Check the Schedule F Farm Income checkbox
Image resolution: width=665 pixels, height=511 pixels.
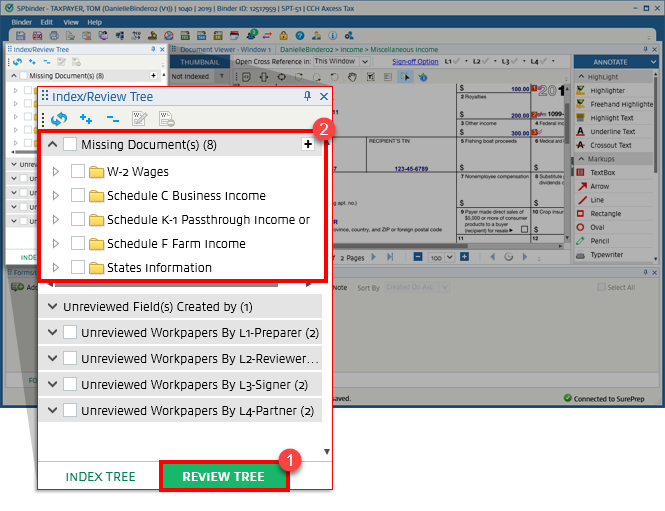tap(78, 243)
